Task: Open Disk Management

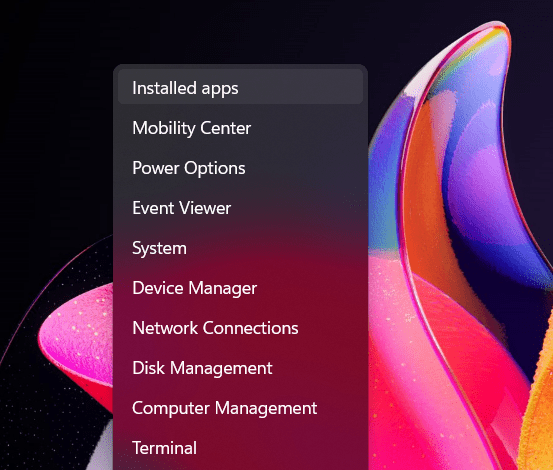Action: 240,368
